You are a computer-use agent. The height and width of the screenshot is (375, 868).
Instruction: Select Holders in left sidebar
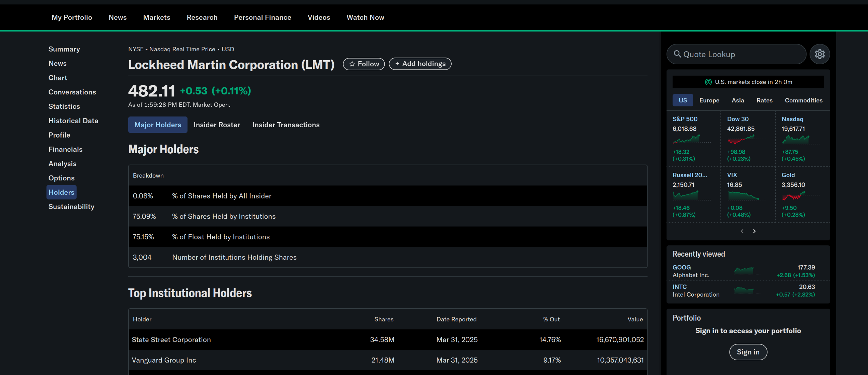point(62,192)
